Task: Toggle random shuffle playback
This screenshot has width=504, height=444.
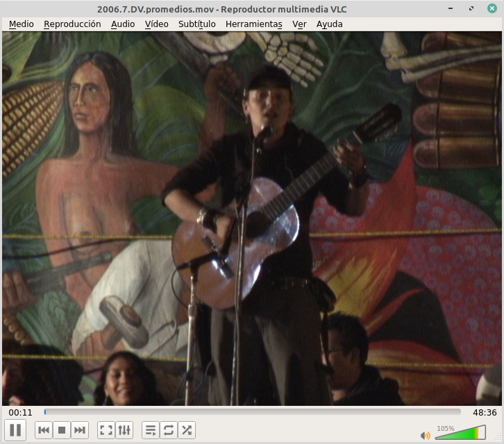Action: 187,430
